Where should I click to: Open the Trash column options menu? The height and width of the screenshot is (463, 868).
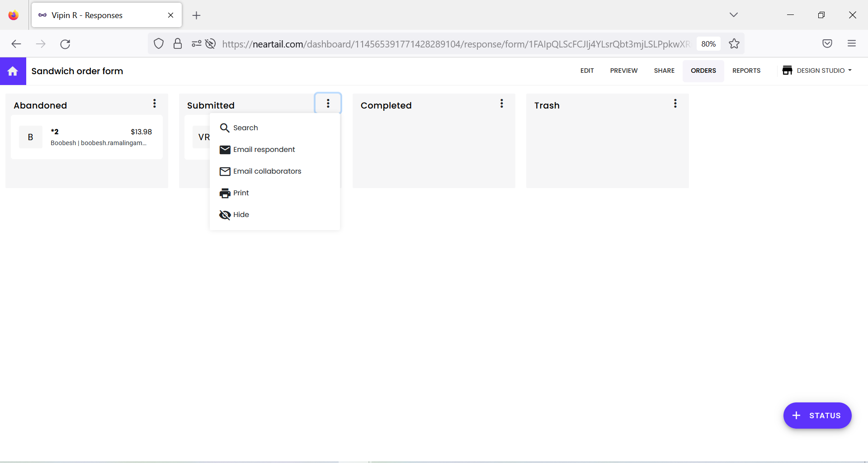pyautogui.click(x=675, y=103)
